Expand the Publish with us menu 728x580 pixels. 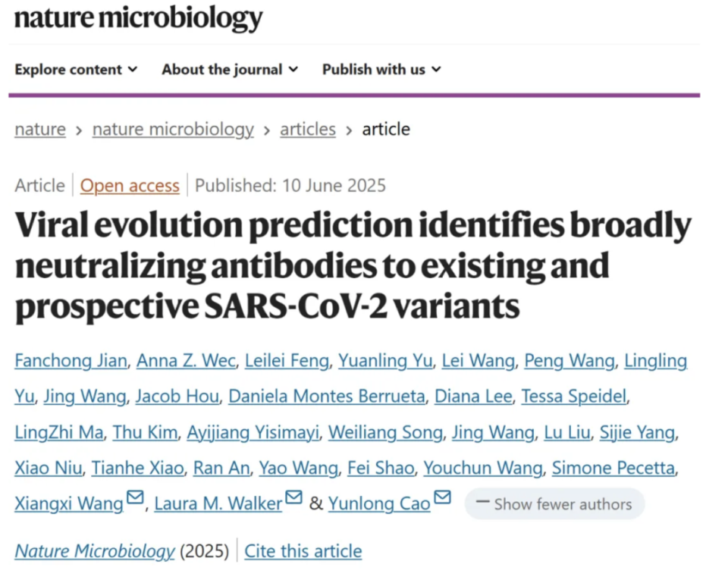click(x=381, y=70)
